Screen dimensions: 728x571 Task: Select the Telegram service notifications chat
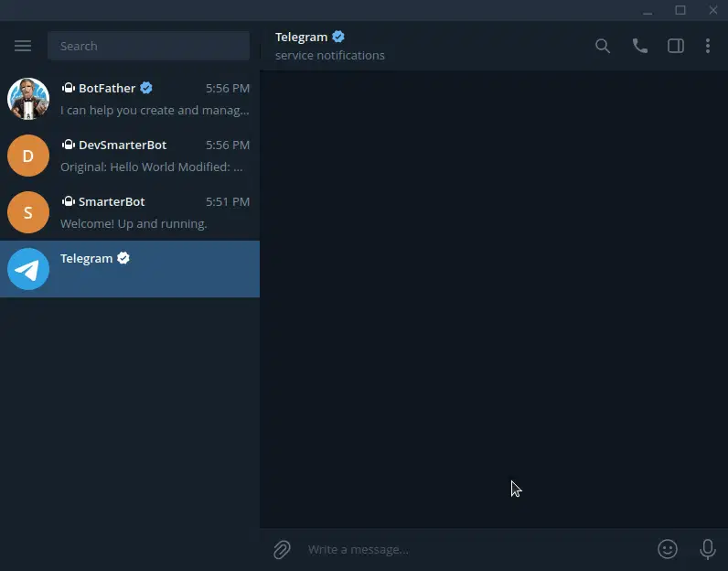pyautogui.click(x=130, y=269)
